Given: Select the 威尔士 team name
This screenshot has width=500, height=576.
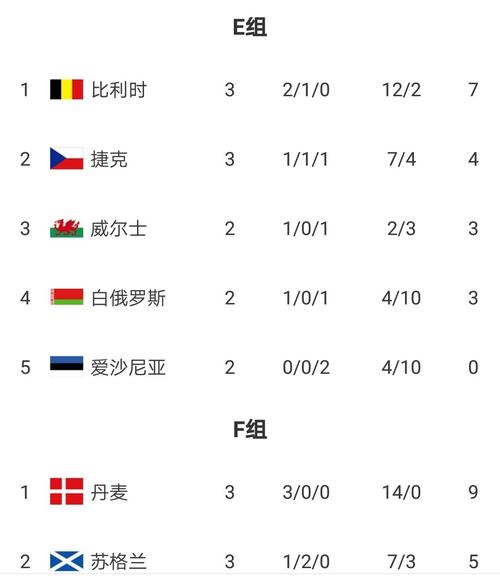Looking at the screenshot, I should (119, 228).
